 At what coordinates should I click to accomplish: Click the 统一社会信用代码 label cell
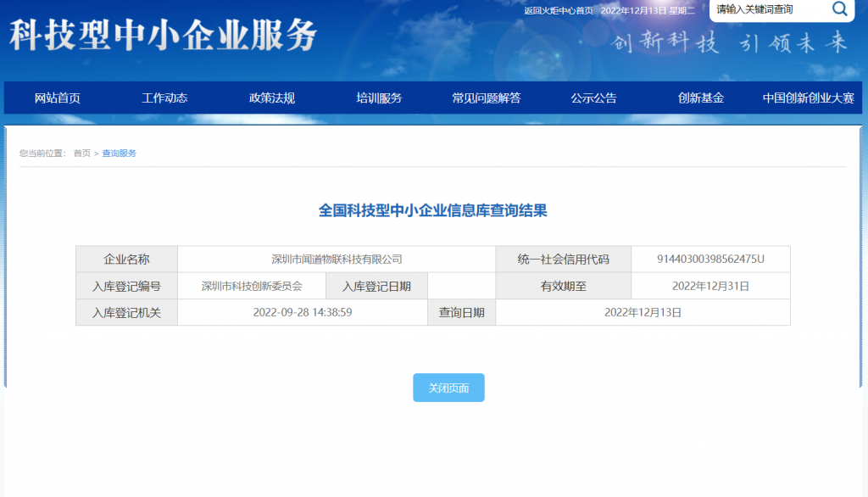(564, 260)
